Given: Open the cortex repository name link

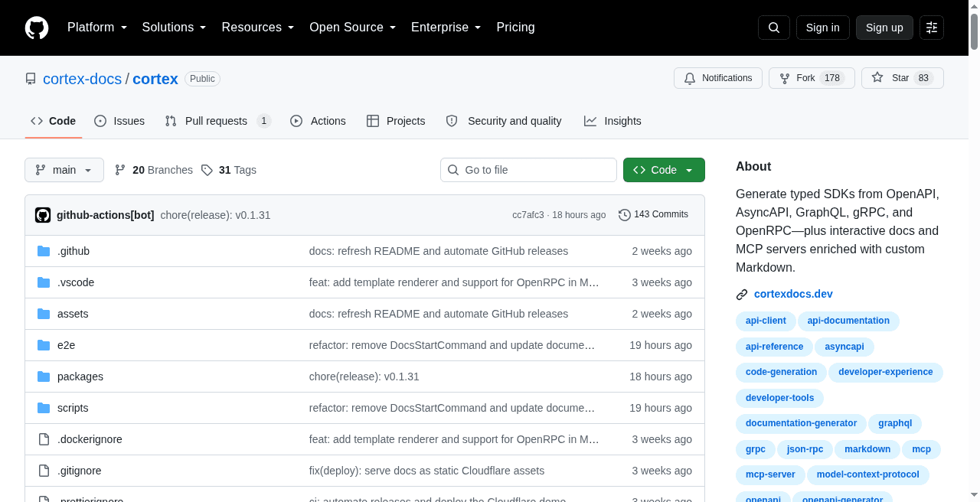Looking at the screenshot, I should [155, 79].
